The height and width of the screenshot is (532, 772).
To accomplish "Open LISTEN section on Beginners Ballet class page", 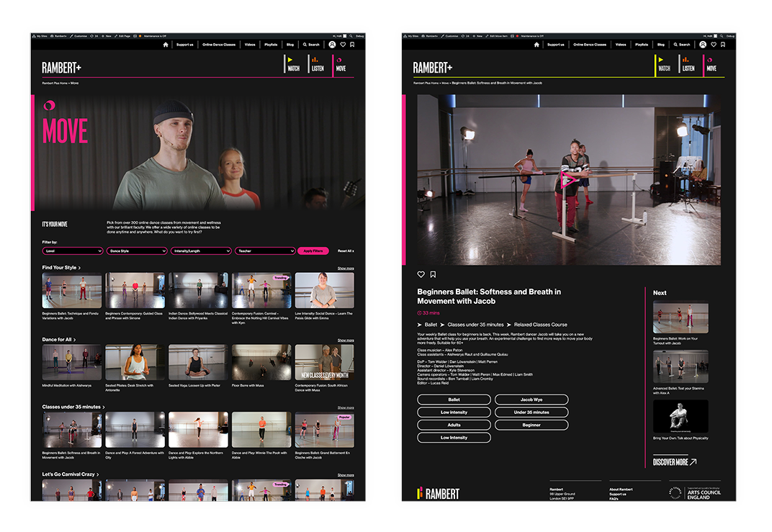I will click(x=687, y=65).
